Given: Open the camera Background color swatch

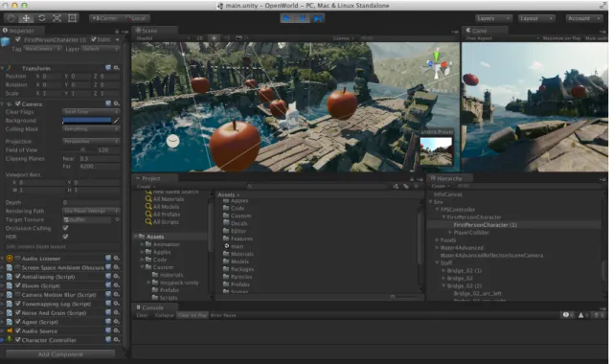Looking at the screenshot, I should point(87,121).
